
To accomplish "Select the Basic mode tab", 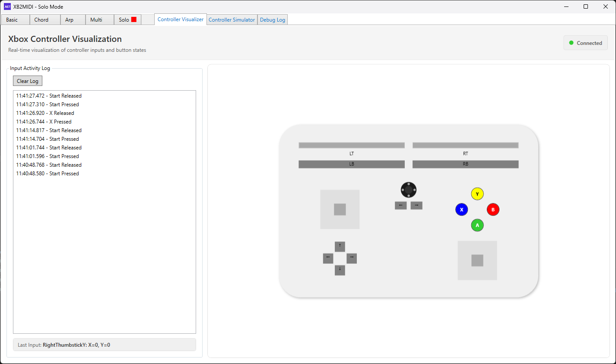I will [15, 19].
